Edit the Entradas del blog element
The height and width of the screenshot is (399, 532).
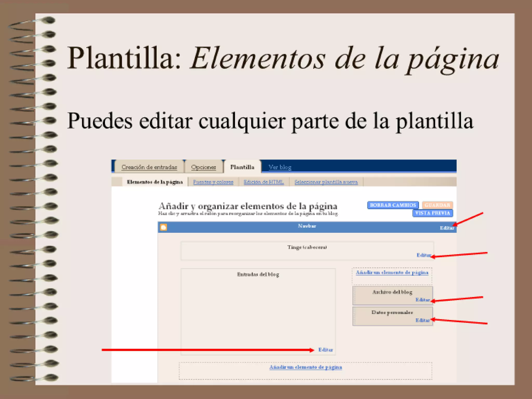325,350
